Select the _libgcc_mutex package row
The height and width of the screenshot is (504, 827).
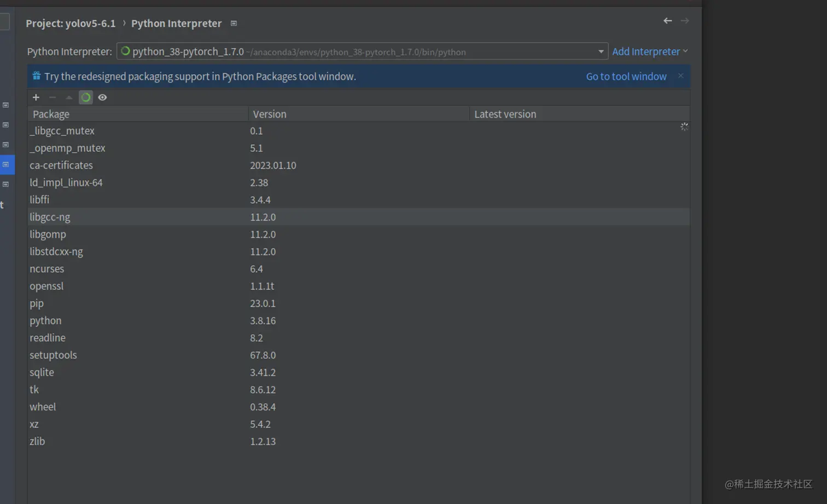pos(359,131)
